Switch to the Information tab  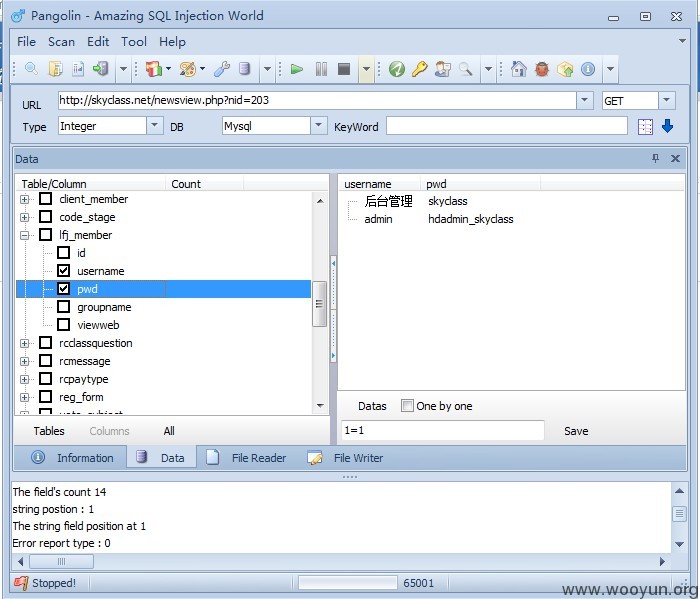pos(71,458)
